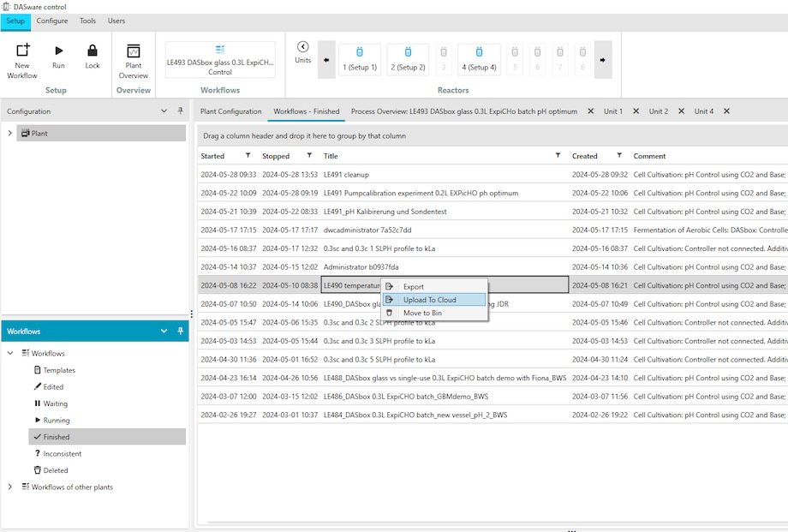Screen dimensions: 788x532
Task: Click the Units back-arrow icon
Action: pyautogui.click(x=302, y=47)
